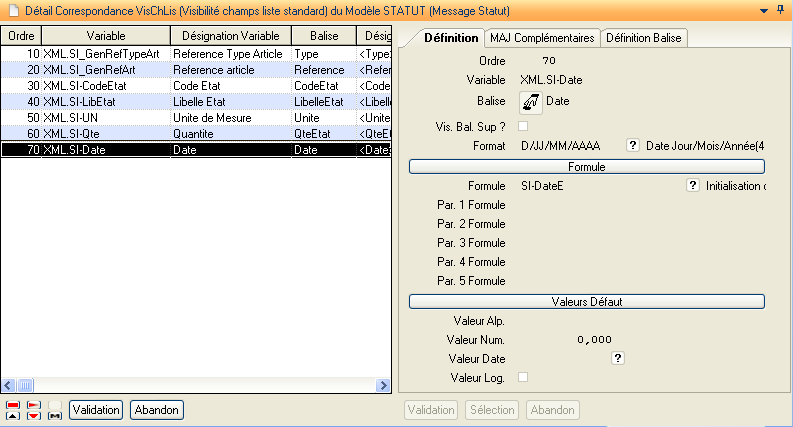The width and height of the screenshot is (793, 427).
Task: Click the help icon beside Valeur Date
Action: tap(618, 358)
